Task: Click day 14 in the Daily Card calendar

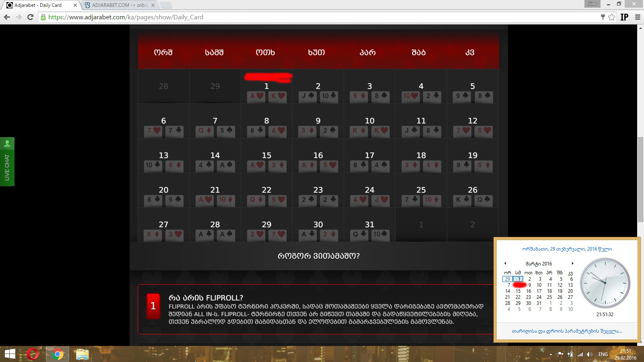Action: click(x=215, y=156)
